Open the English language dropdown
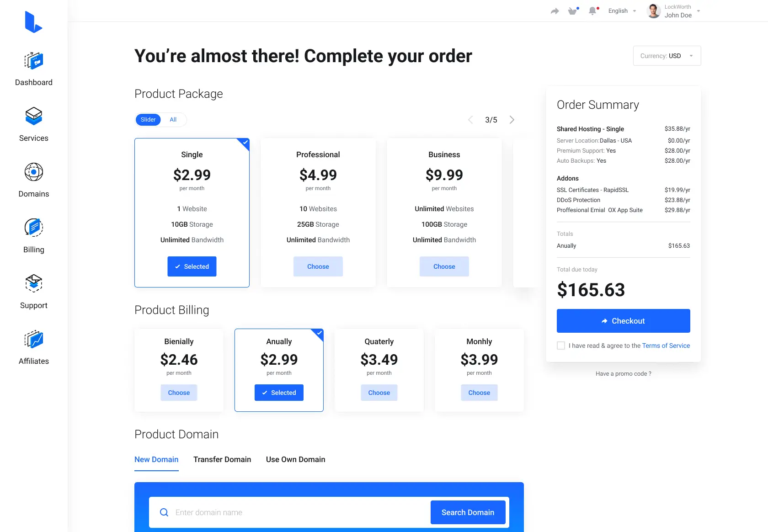 coord(622,11)
